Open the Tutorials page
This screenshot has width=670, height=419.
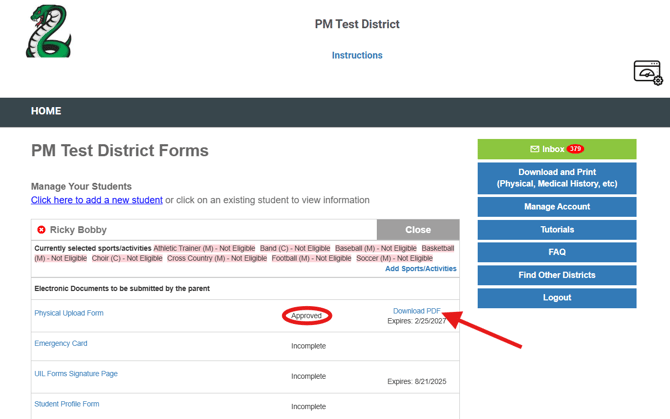(x=557, y=230)
